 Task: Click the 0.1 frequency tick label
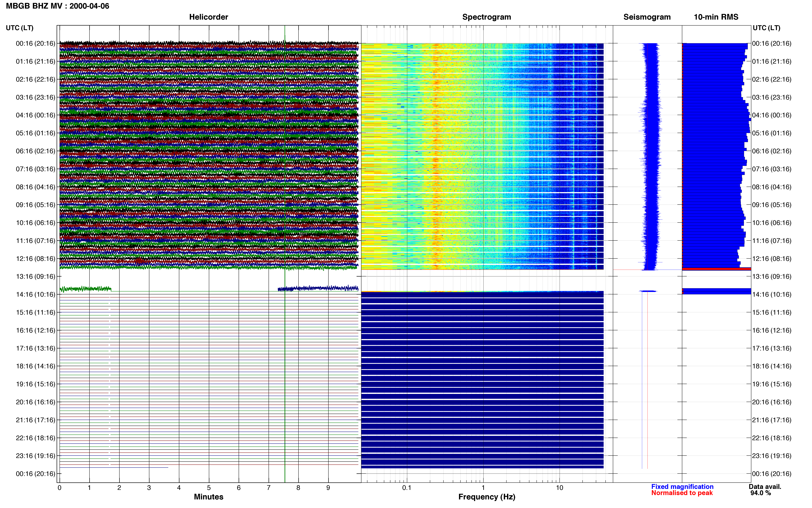point(407,487)
